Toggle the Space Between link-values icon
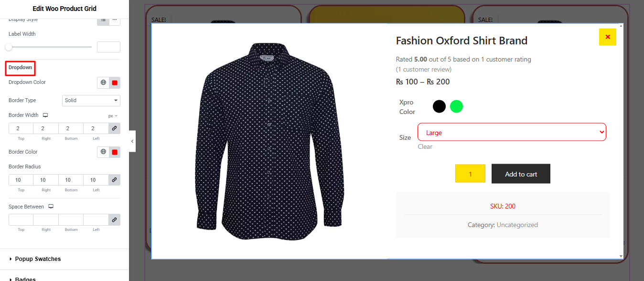 (114, 220)
